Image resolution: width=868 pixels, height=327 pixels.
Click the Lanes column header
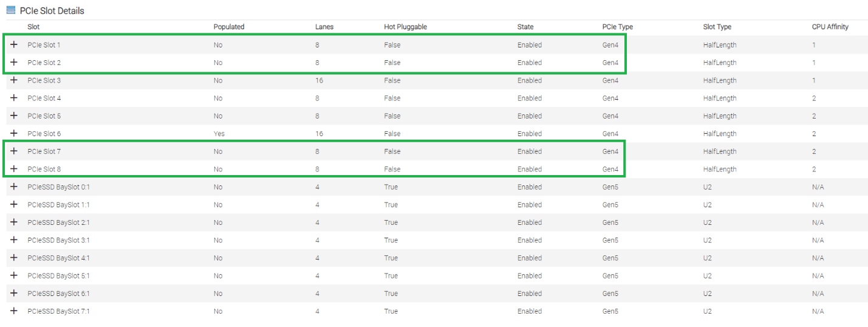(324, 27)
